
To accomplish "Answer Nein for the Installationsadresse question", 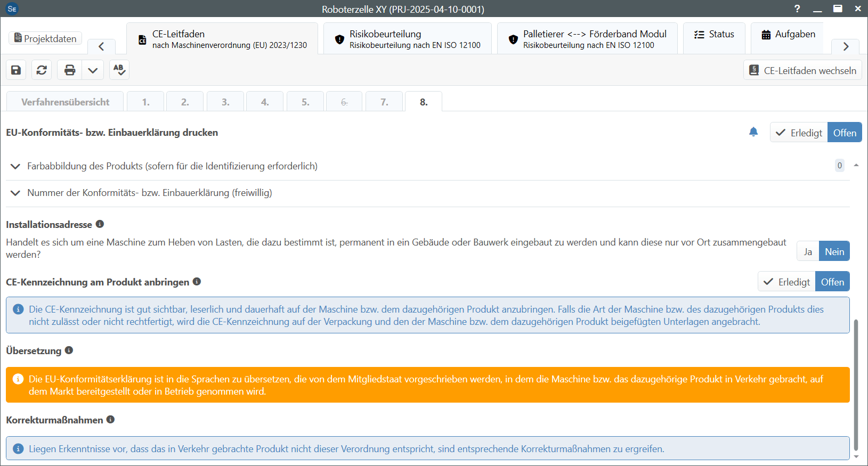I will (x=834, y=251).
